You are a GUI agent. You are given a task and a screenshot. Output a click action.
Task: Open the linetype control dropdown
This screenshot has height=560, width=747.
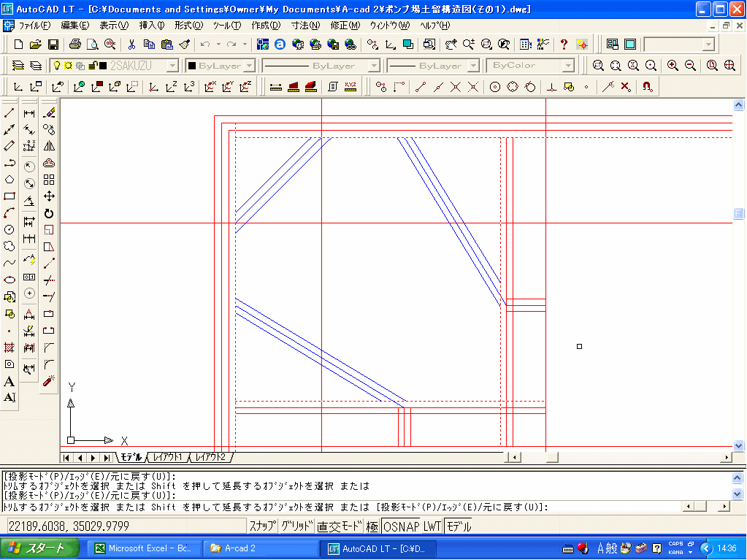coord(375,65)
